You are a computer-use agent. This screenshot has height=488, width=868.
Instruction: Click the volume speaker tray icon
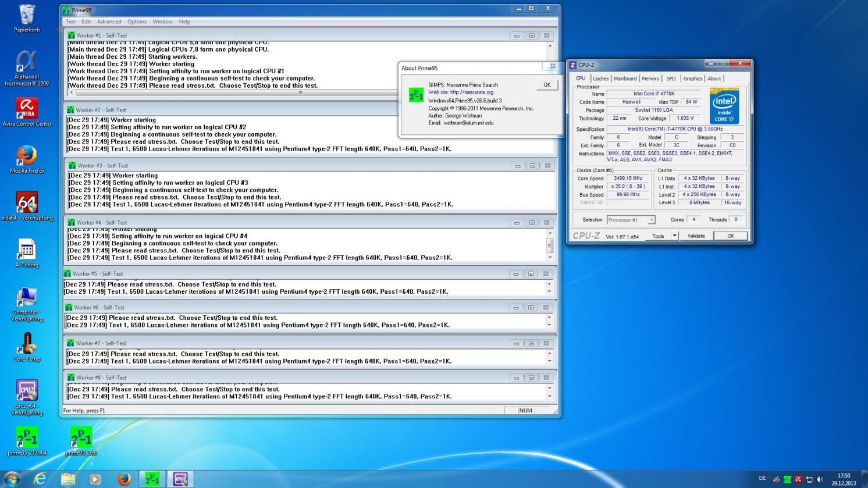tap(820, 479)
